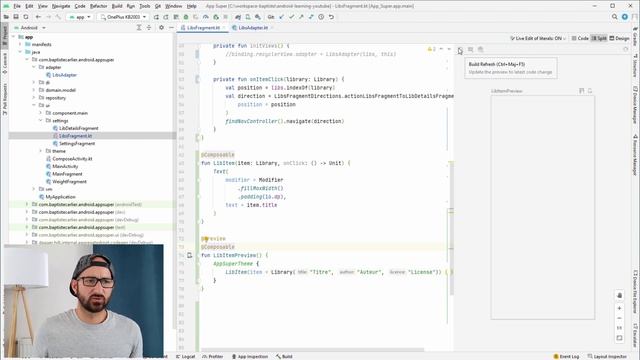640x360 pixels.
Task: Click the Git push arrow icon
Action: tap(301, 17)
